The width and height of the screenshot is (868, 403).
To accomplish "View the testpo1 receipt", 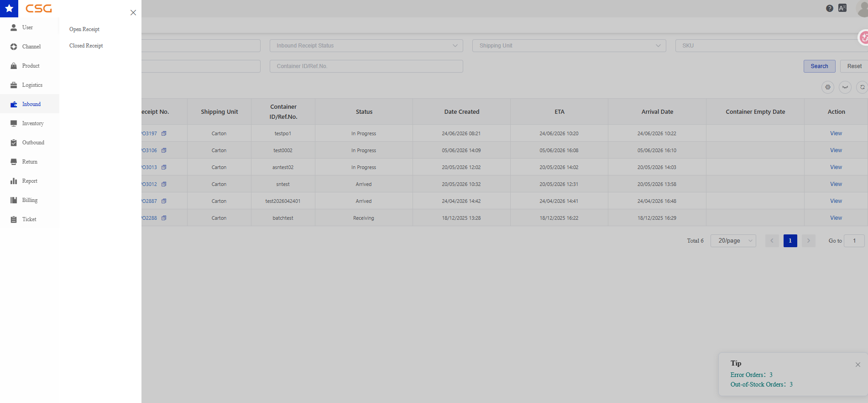I will (836, 133).
